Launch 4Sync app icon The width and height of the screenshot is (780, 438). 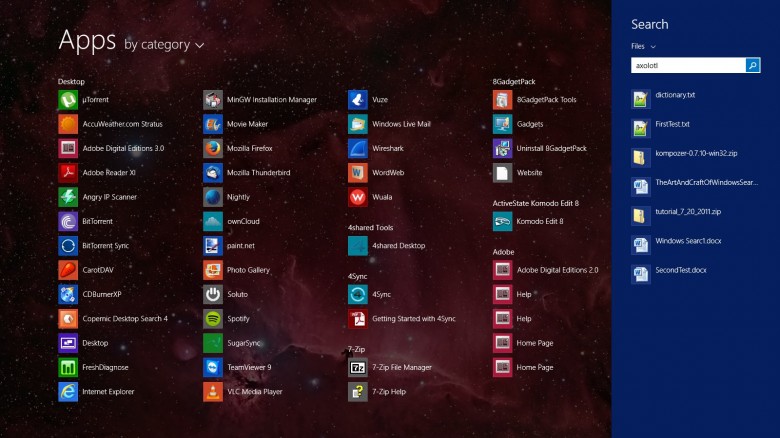(x=358, y=294)
